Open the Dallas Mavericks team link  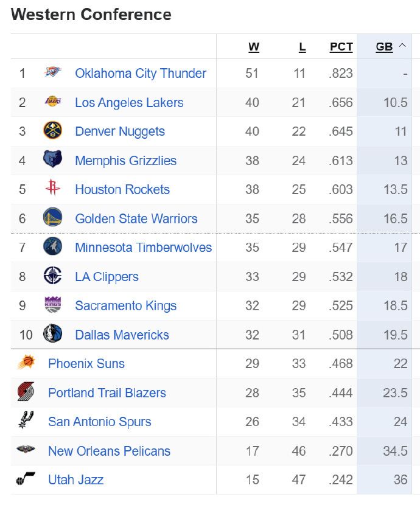[122, 335]
